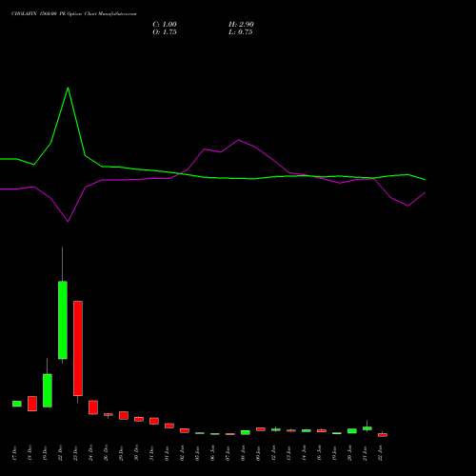The height and width of the screenshot is (476, 476).
Task: Click the 08 Jan date label
Action: pyautogui.click(x=243, y=453)
